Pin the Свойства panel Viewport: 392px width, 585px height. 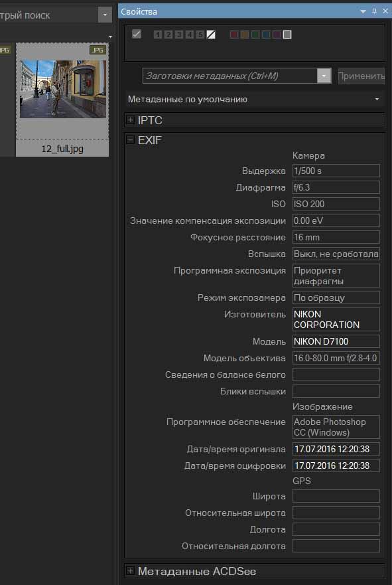coord(374,11)
